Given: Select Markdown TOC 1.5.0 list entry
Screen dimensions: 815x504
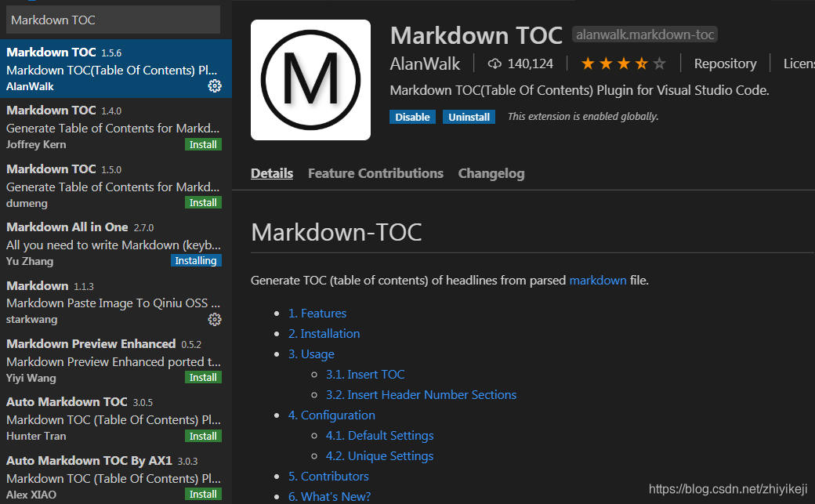Looking at the screenshot, I should pos(116,185).
